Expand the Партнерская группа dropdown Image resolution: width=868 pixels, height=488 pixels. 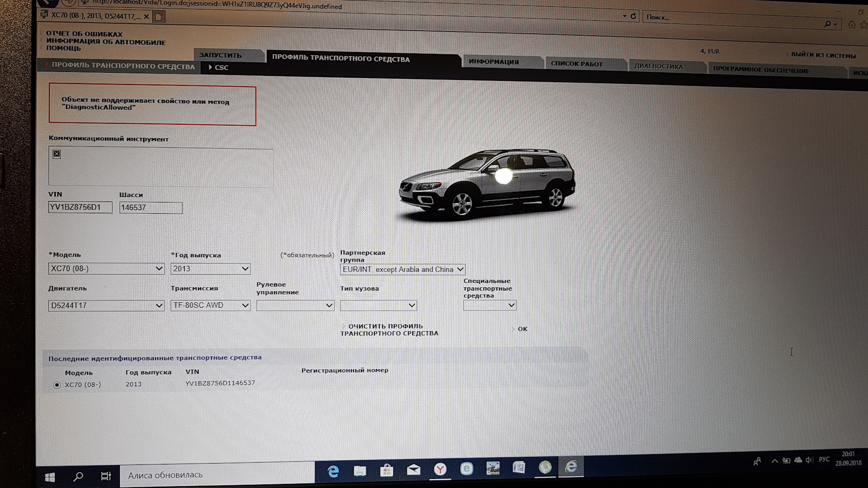(x=402, y=270)
